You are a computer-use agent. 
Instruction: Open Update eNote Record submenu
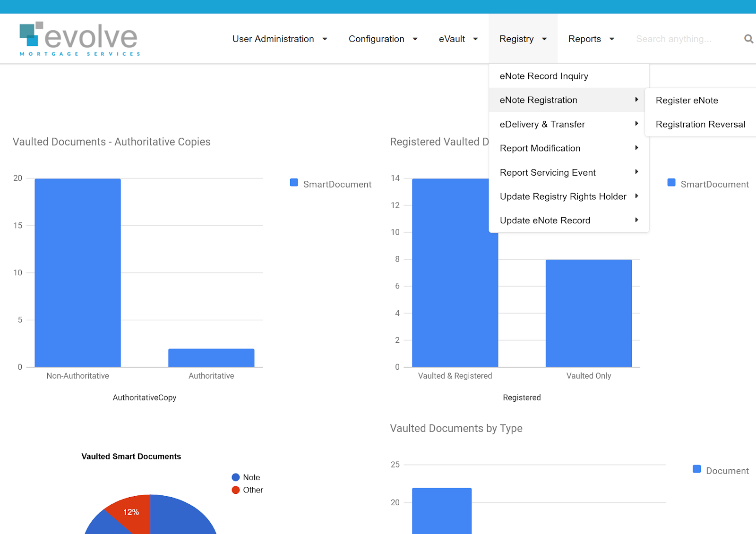click(x=569, y=220)
